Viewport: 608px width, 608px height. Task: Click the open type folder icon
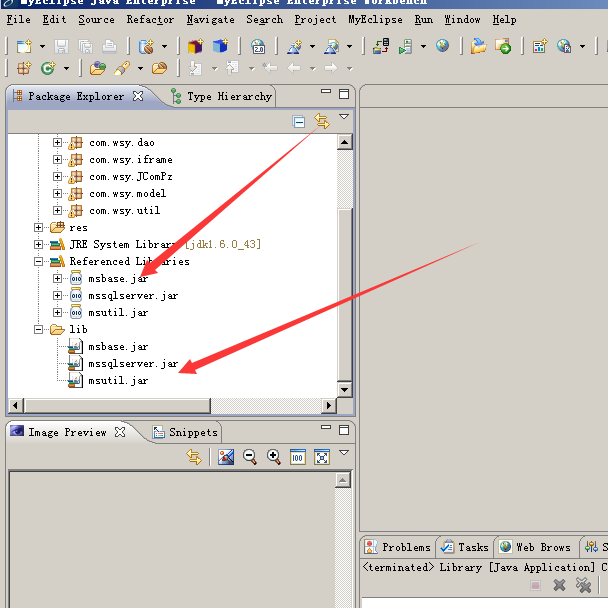coord(98,68)
